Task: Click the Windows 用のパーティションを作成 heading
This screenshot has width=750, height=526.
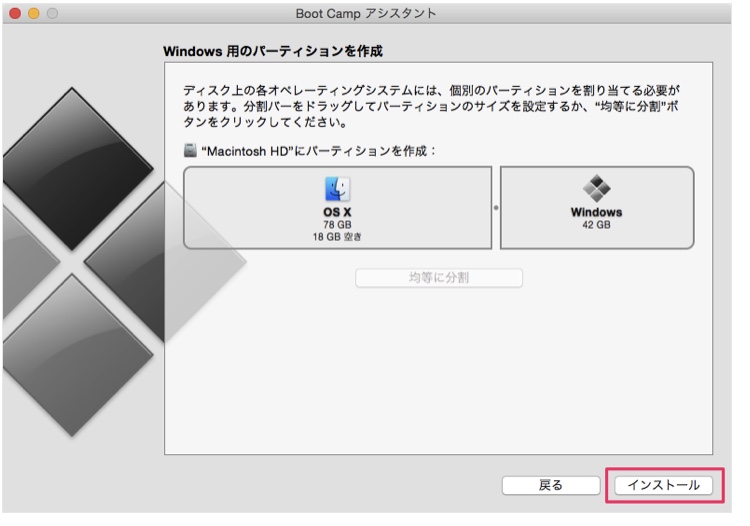Action: [x=273, y=50]
